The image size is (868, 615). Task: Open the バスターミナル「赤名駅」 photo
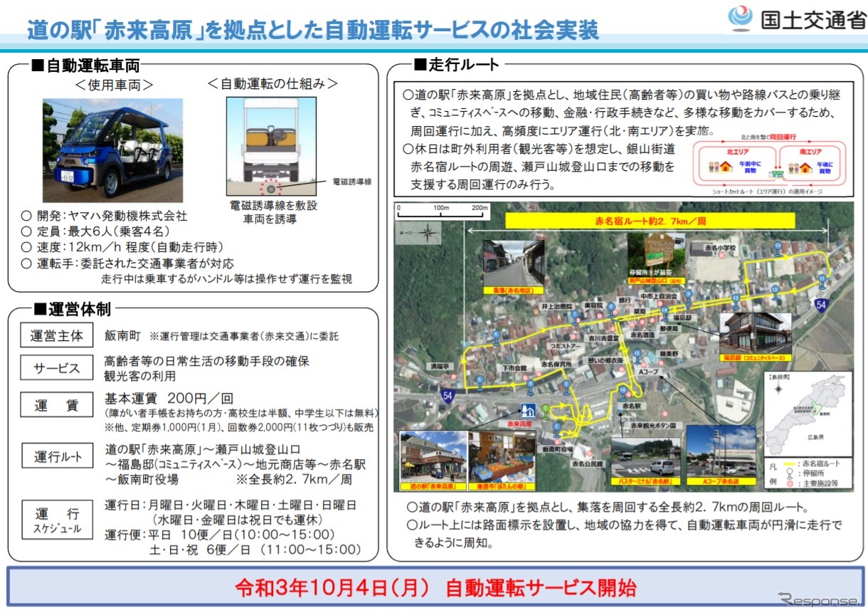tap(646, 461)
